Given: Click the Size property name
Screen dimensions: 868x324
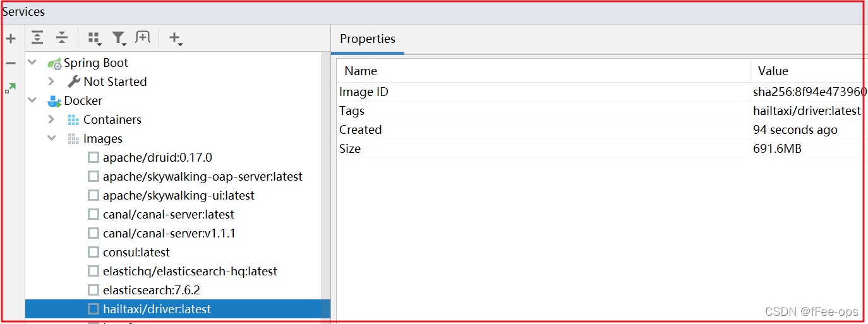Looking at the screenshot, I should [350, 148].
